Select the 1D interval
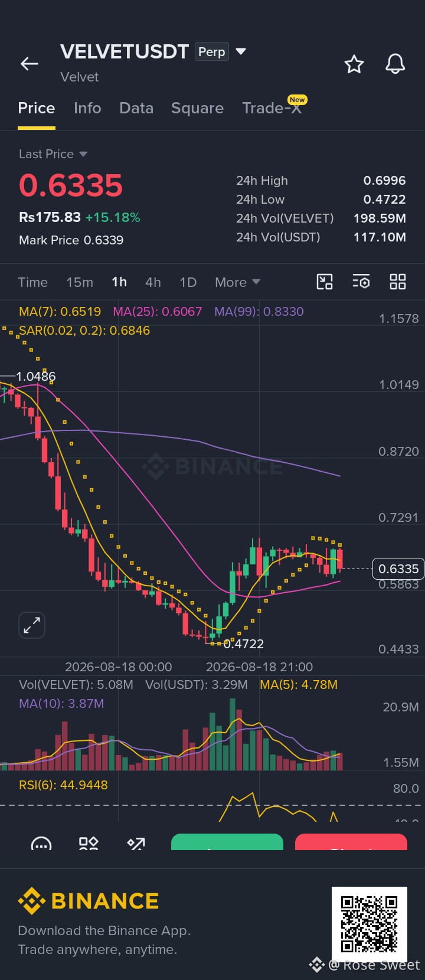This screenshot has width=425, height=980. (x=188, y=282)
